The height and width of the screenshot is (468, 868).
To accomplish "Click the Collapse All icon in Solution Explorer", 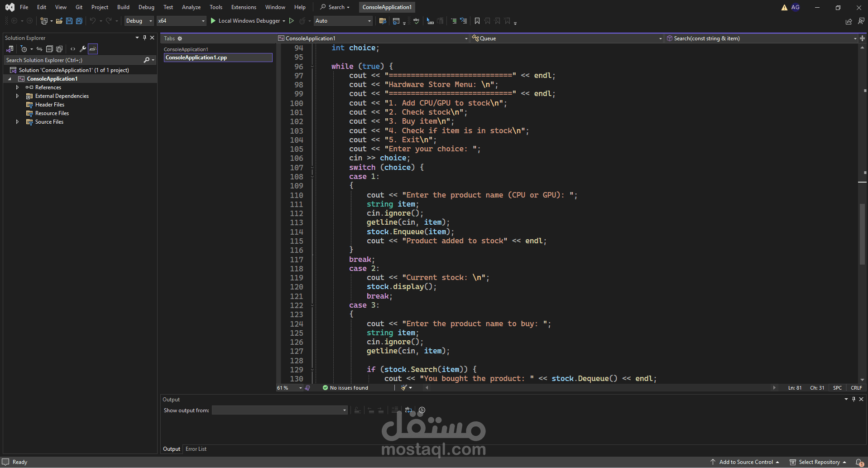I will tap(49, 49).
